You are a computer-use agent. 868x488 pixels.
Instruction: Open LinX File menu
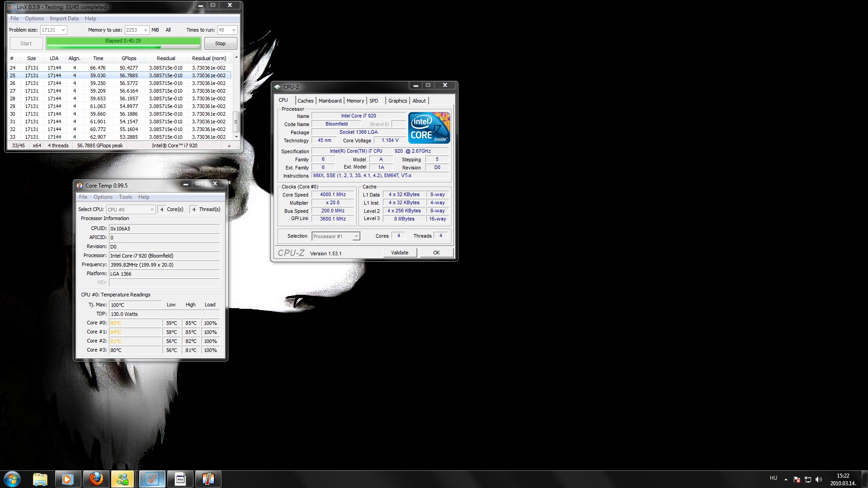[14, 19]
